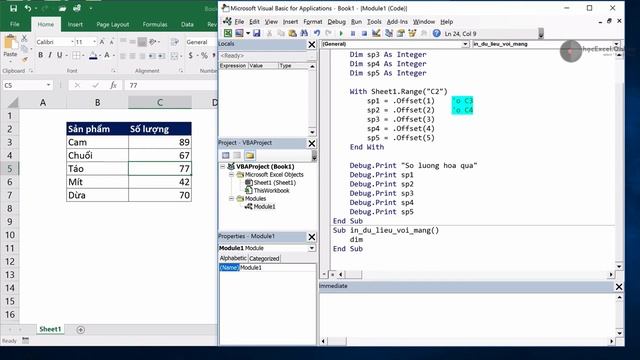Apply percent style in Excel ribbon
Screen dimensions: 640x360
pos(204,55)
